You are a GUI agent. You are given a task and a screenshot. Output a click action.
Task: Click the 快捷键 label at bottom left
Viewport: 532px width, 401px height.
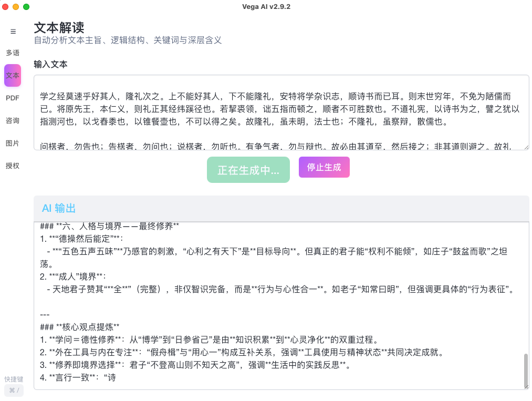pyautogui.click(x=13, y=379)
